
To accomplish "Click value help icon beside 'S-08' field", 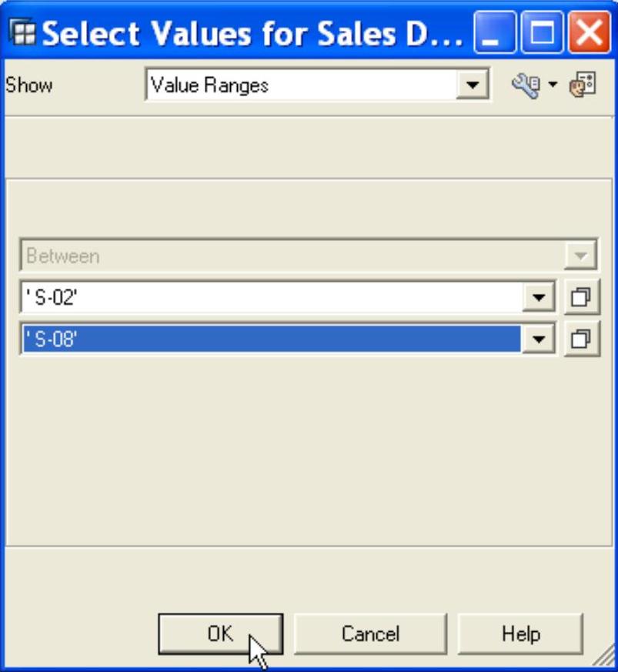I will click(581, 339).
